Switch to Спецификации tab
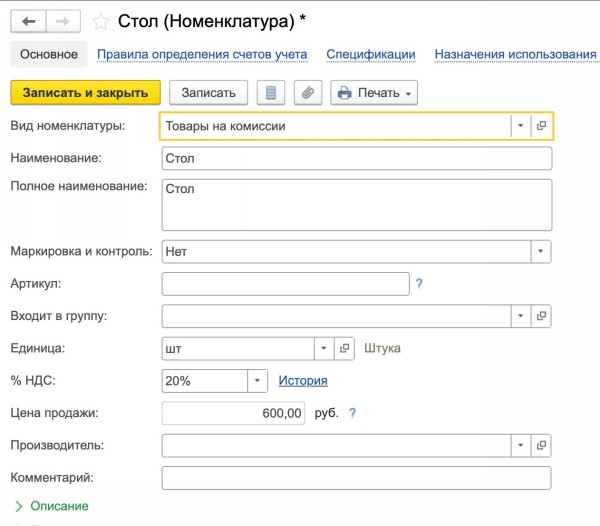The image size is (600, 526). 370,54
